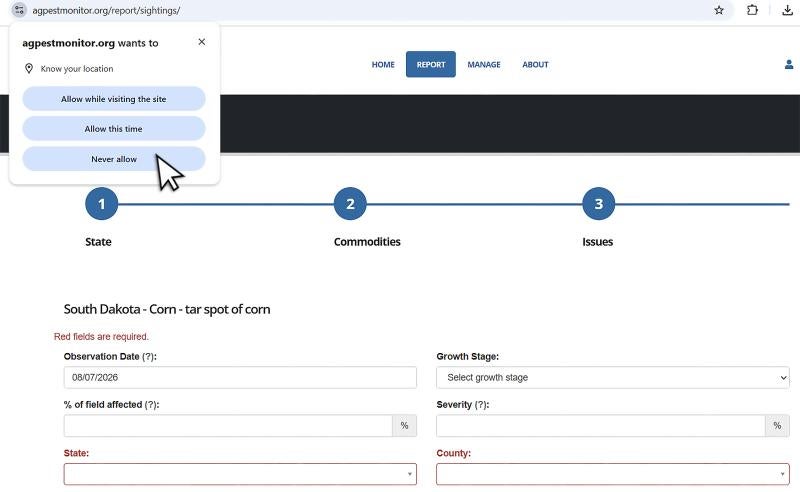Jump to step 3 Issues circle
This screenshot has height=492, width=800.
click(x=598, y=204)
